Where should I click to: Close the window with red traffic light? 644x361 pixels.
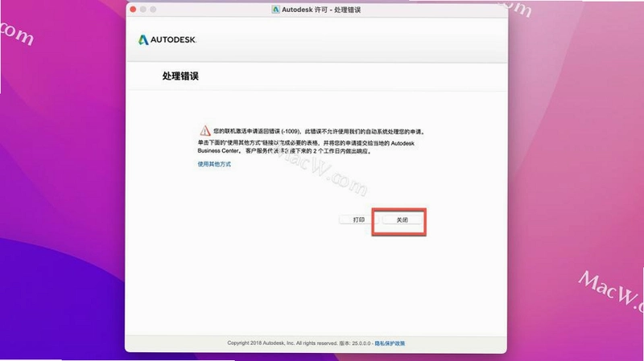133,10
